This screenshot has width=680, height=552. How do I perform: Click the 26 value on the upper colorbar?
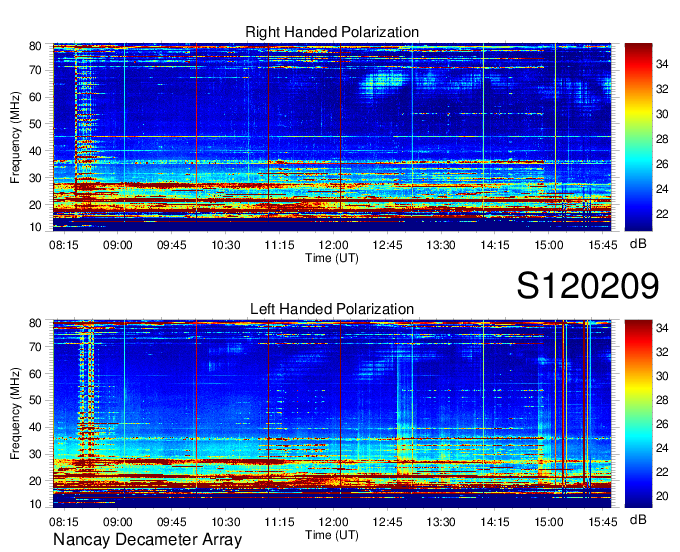coord(662,164)
